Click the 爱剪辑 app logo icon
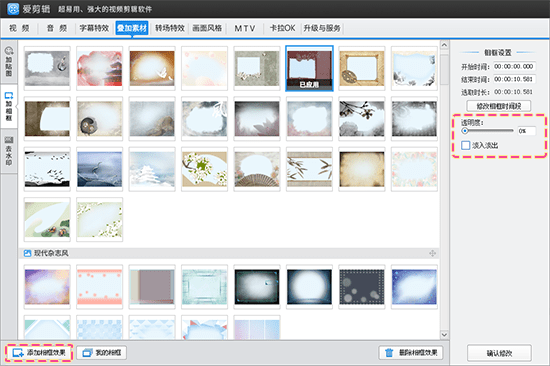The image size is (550, 366). pos(13,9)
